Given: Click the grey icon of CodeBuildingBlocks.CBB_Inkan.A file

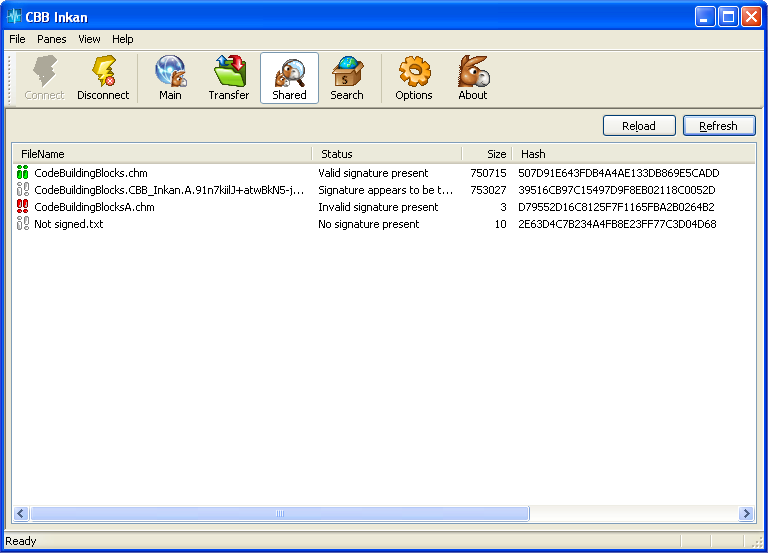Looking at the screenshot, I should click(23, 190).
